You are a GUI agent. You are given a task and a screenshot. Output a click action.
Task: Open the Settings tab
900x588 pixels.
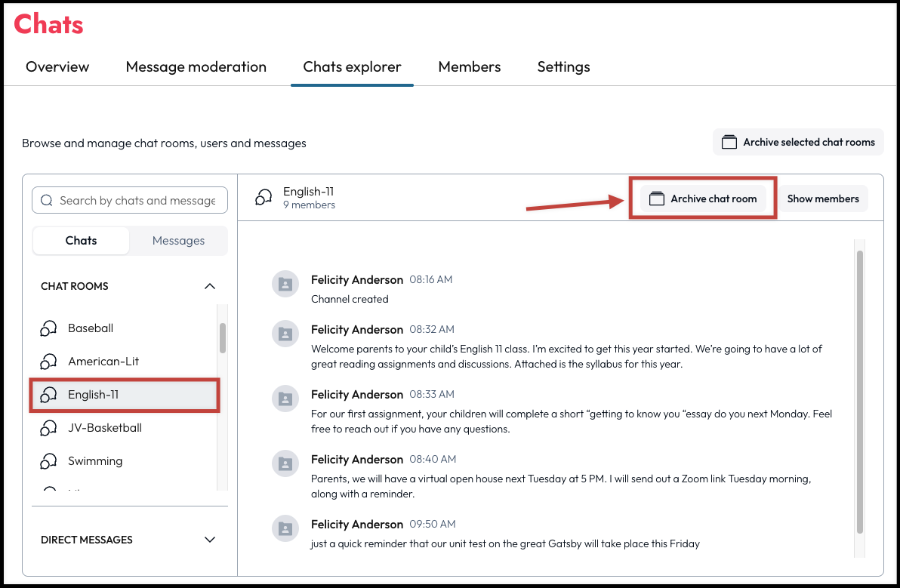coord(564,67)
